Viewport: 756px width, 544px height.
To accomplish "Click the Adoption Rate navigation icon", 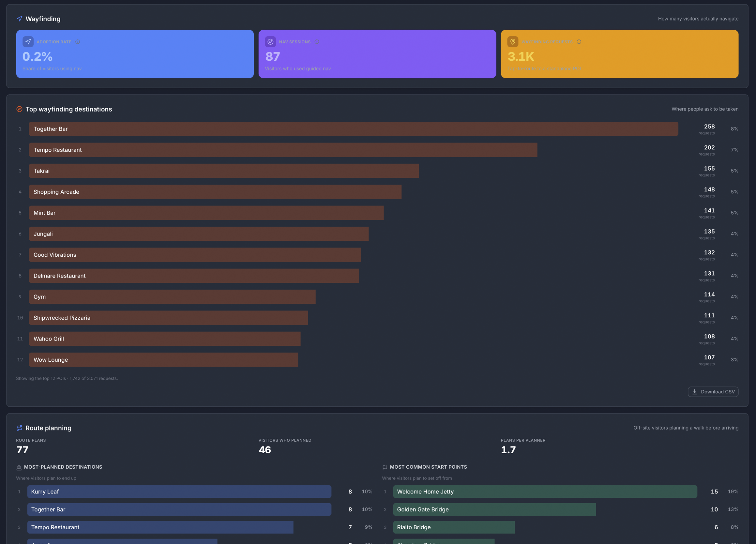I will [28, 42].
